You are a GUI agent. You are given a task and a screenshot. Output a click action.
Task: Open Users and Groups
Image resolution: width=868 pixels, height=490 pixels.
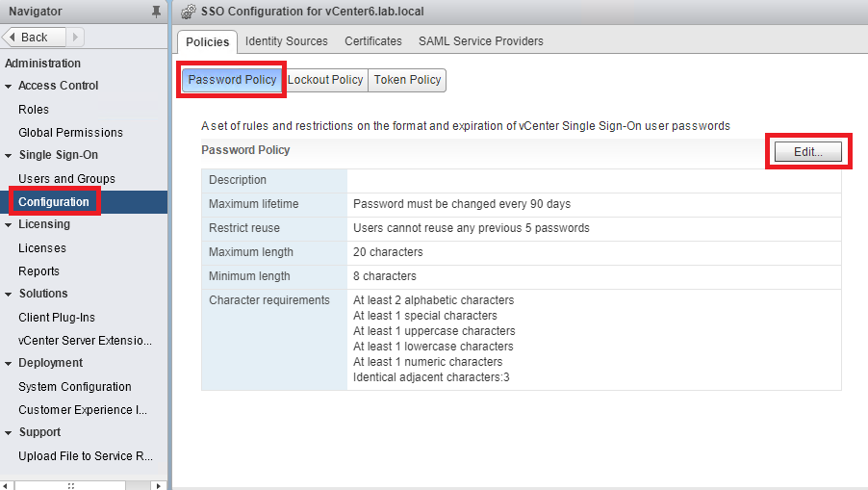pyautogui.click(x=66, y=179)
